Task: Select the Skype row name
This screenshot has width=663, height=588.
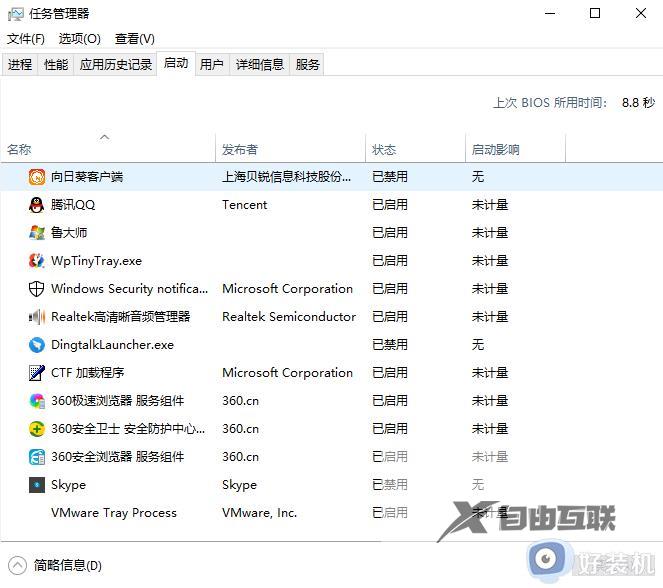Action: point(68,485)
